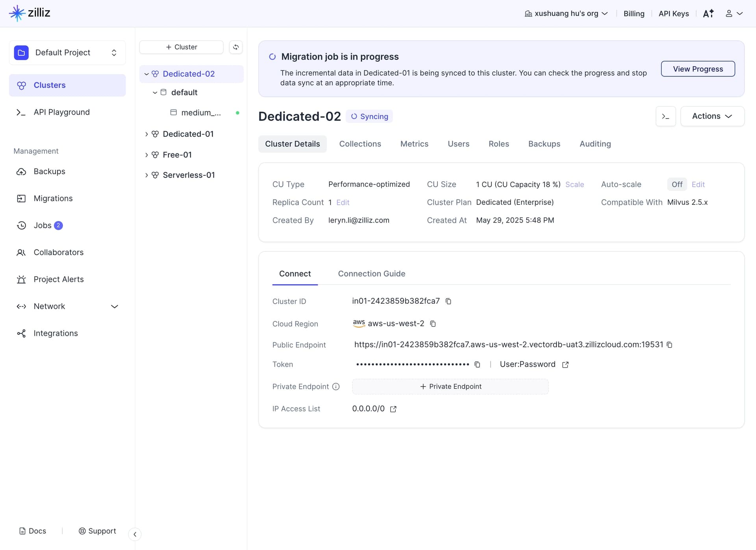Viewport: 756px width, 550px height.
Task: Click the Jobs count badge
Action: click(58, 225)
